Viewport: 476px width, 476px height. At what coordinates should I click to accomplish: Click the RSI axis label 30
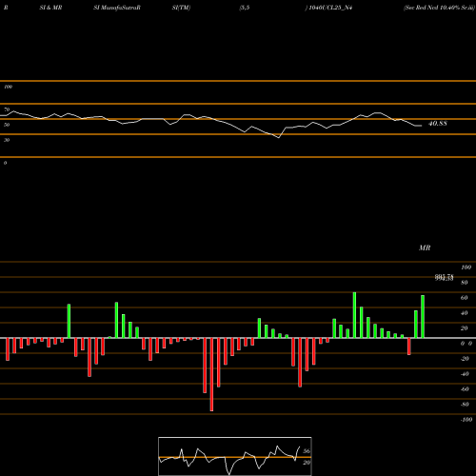(7, 140)
